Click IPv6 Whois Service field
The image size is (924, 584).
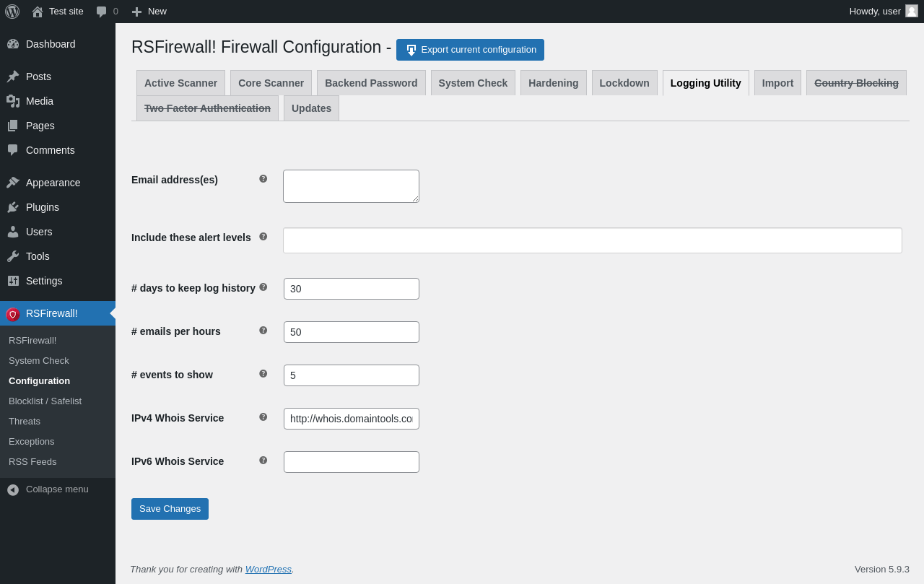click(x=352, y=462)
